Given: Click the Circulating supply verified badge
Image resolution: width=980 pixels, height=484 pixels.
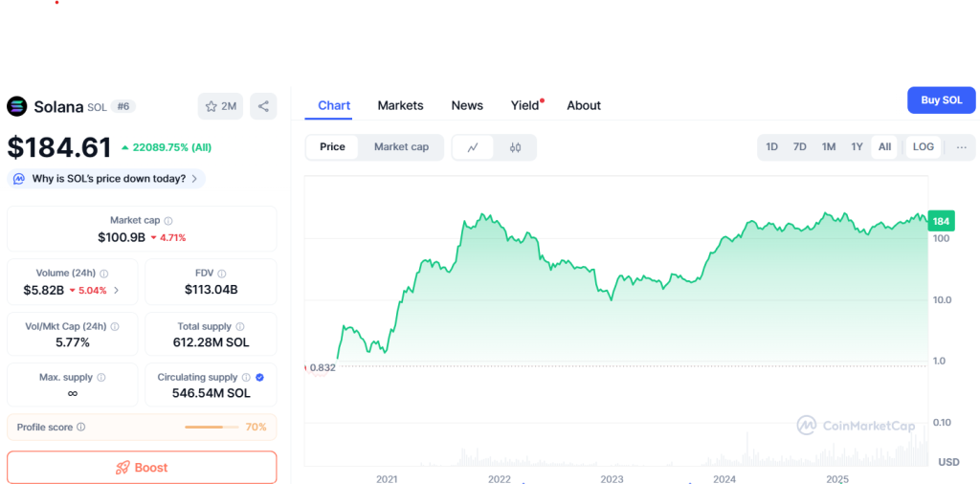Looking at the screenshot, I should tap(260, 378).
